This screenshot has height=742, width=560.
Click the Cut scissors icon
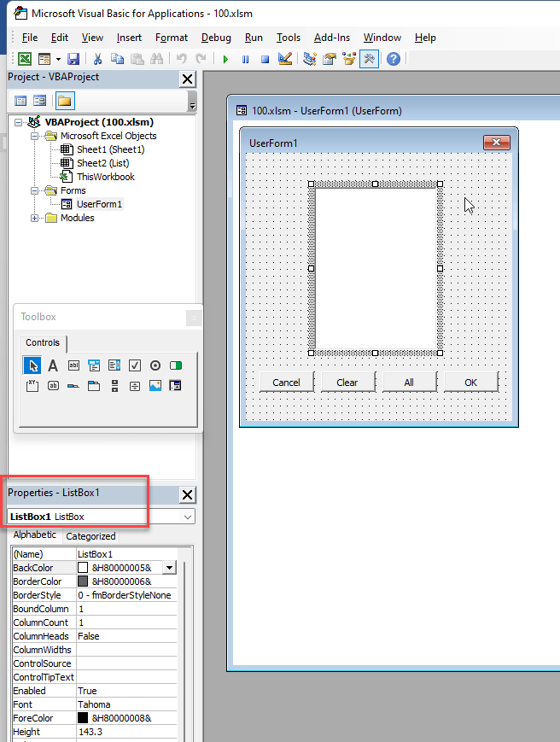(97, 59)
